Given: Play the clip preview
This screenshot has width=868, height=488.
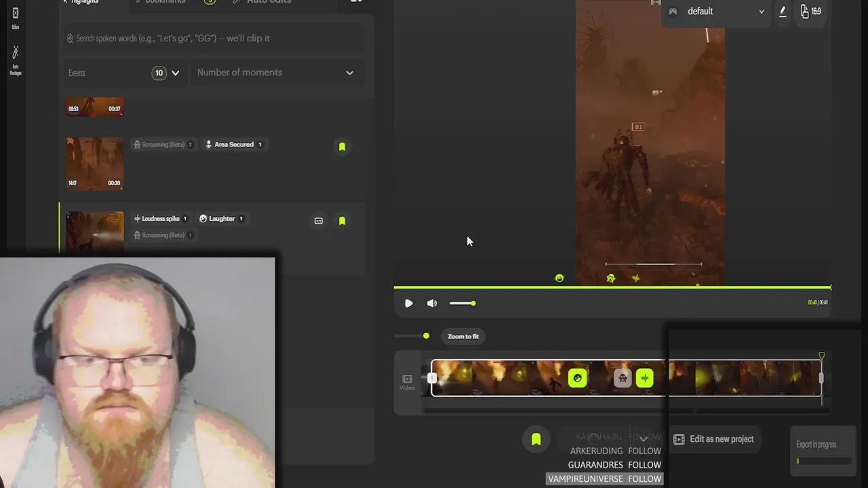Looking at the screenshot, I should point(408,304).
